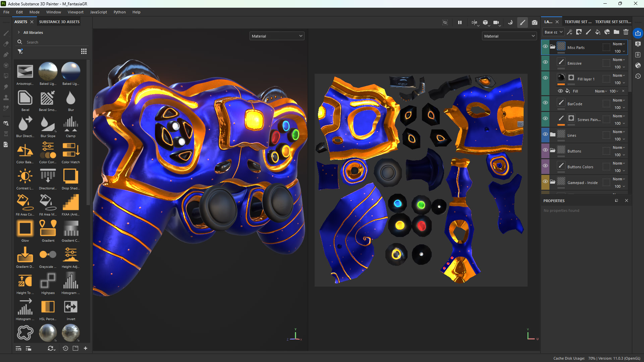Screen dimensions: 644x362
Task: Toggle visibility of the BarCode layer
Action: click(x=545, y=103)
